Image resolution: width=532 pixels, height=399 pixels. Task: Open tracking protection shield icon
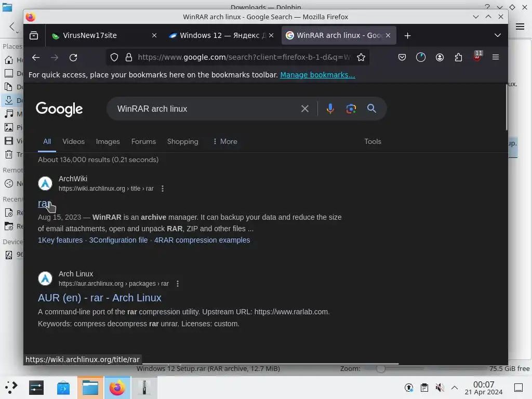point(114,57)
